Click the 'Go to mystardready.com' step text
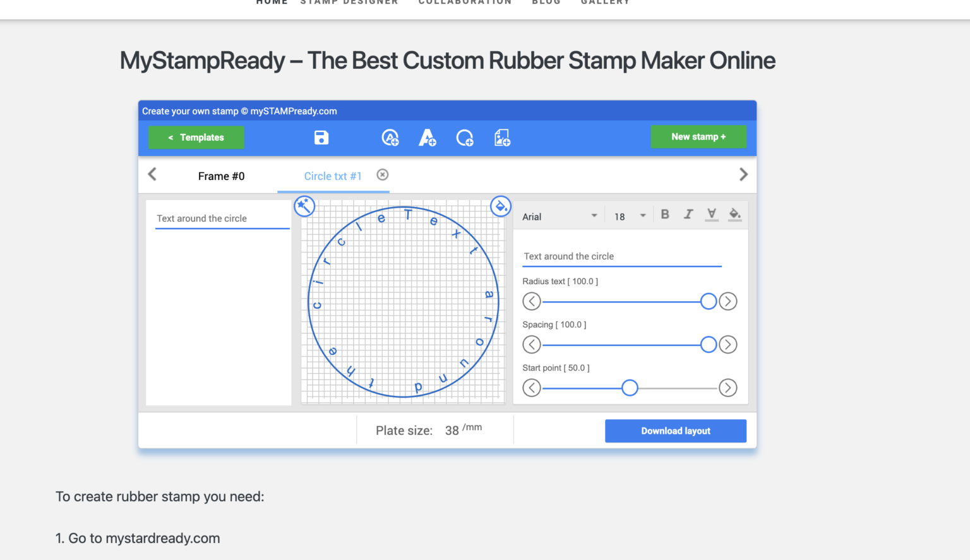This screenshot has height=560, width=970. click(x=138, y=539)
